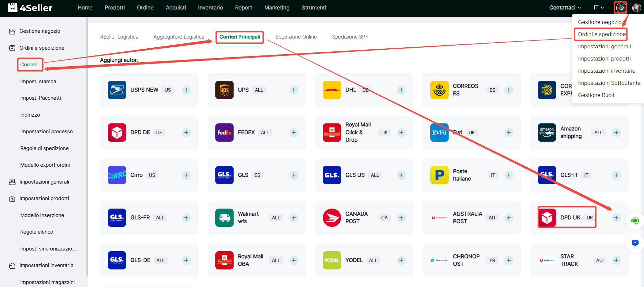Screen dimensions: 644x287
Task: Open Modello export ordini in sidebar
Action: click(x=45, y=165)
